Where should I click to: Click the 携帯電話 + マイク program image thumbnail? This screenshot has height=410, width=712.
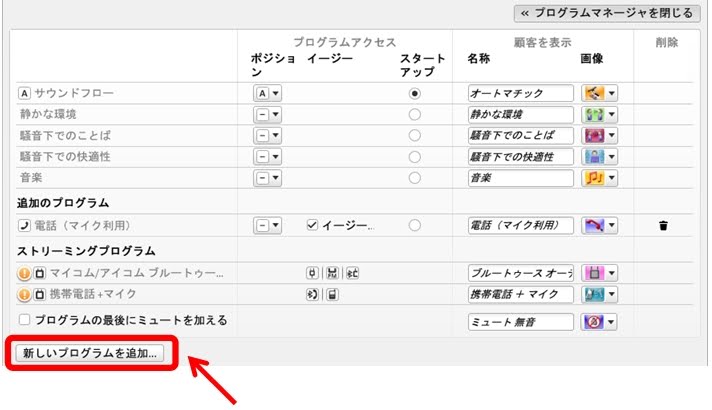coord(594,294)
